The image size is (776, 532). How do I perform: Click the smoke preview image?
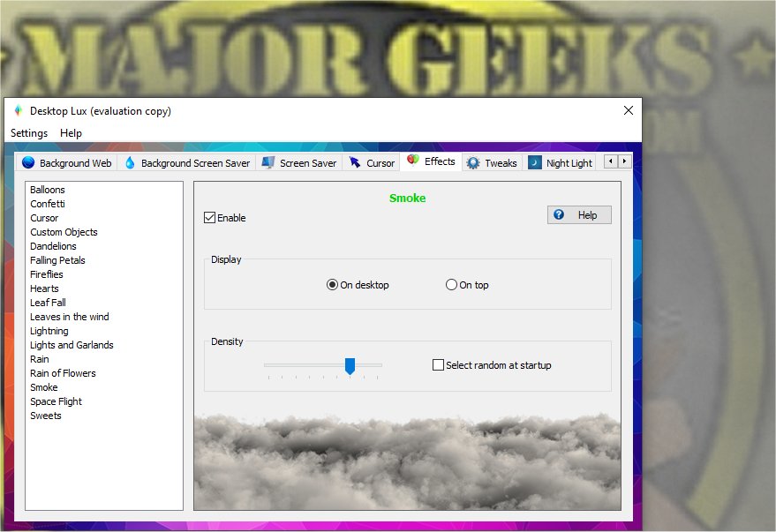407,461
